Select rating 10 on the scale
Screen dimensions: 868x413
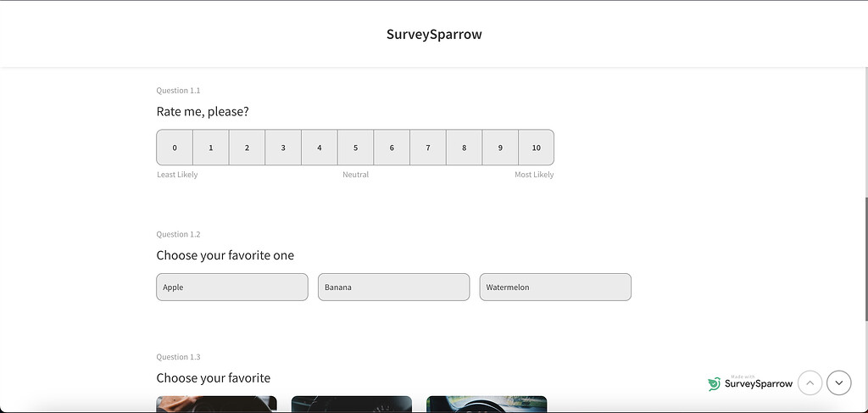536,148
